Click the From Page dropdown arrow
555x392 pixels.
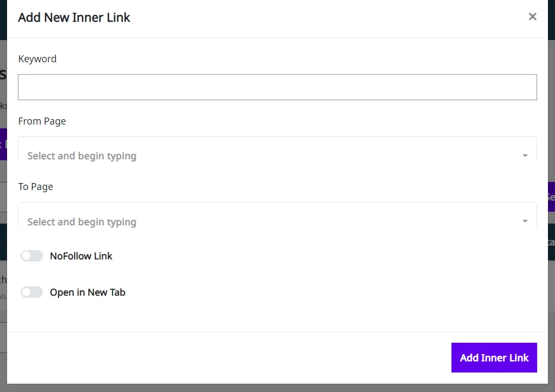point(525,155)
